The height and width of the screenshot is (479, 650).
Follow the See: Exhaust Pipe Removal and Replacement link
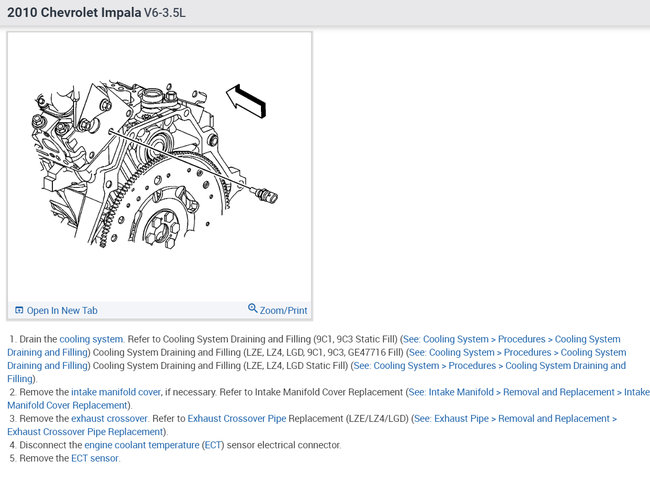515,419
